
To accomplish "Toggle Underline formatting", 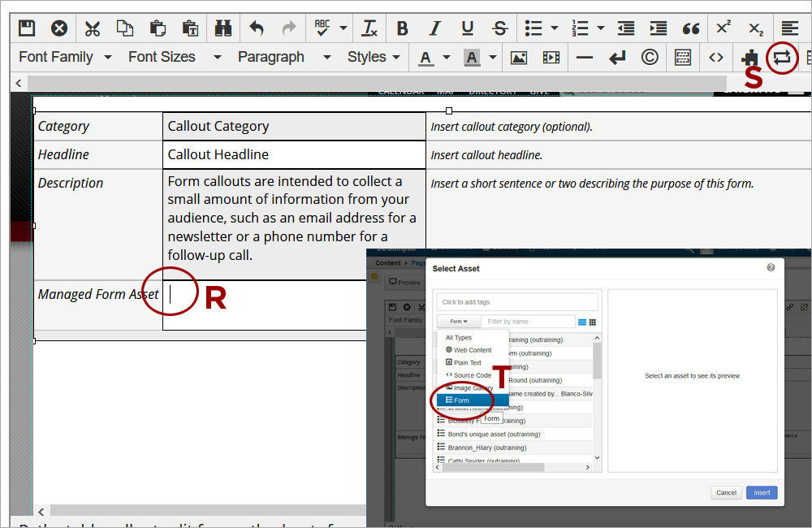I will (x=468, y=28).
